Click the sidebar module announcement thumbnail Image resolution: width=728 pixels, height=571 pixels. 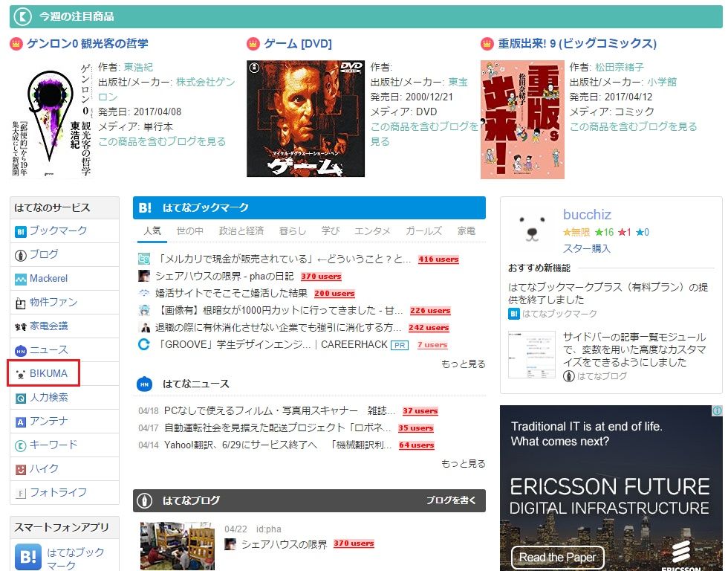[532, 355]
